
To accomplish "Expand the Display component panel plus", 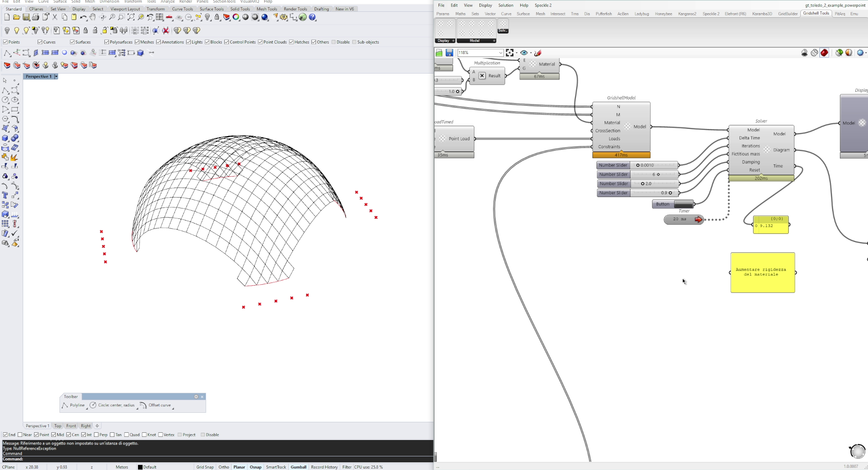I will [x=453, y=40].
